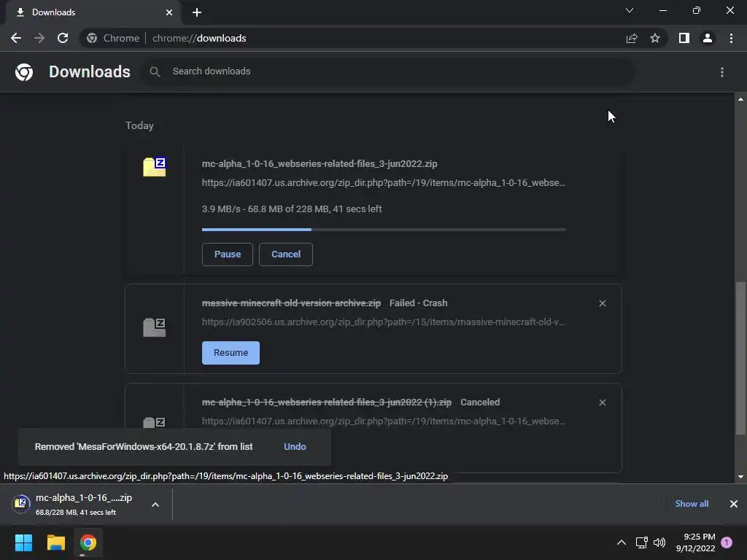Pause the mc-alpha download
Image resolution: width=747 pixels, height=560 pixels.
228,254
